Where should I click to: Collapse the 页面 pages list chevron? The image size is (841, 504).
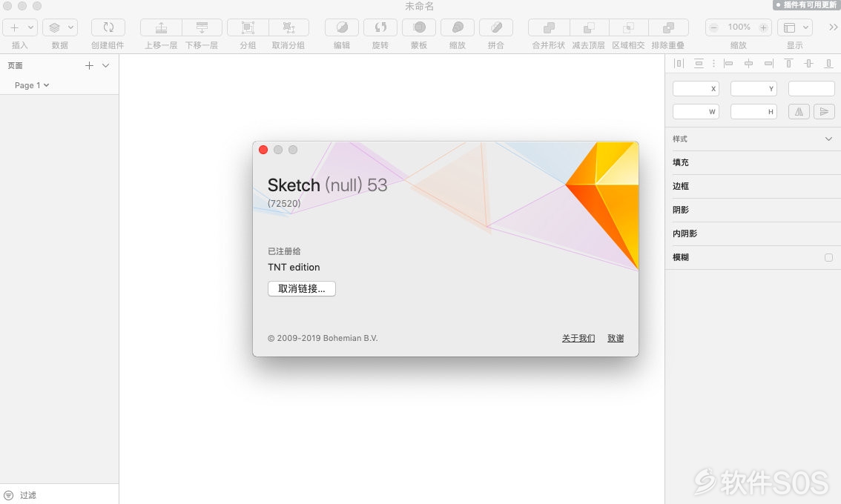(x=105, y=65)
